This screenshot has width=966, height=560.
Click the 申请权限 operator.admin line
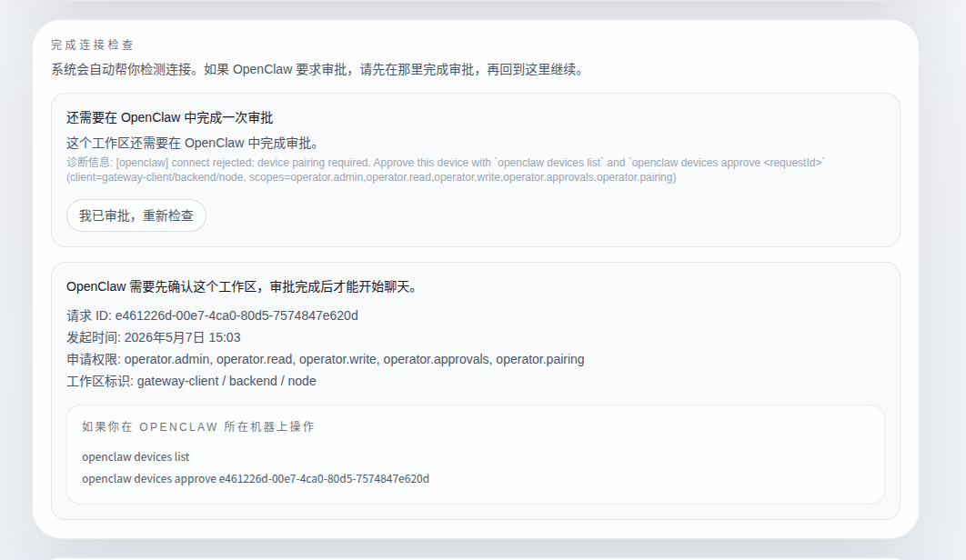point(326,359)
